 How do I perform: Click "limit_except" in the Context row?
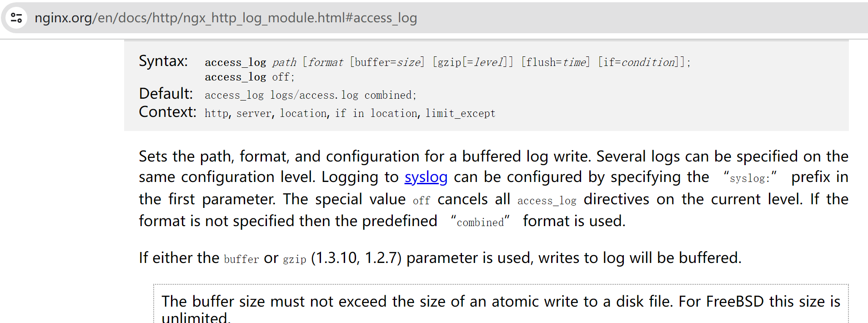tap(460, 113)
